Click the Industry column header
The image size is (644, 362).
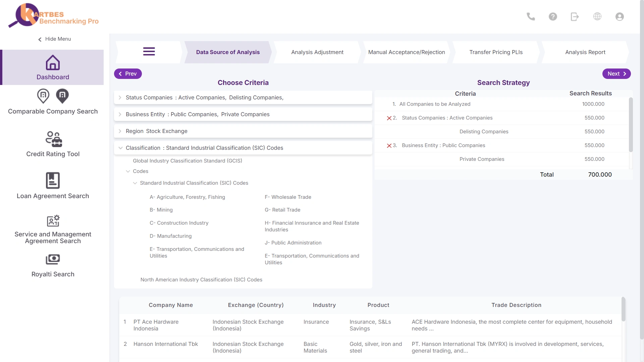[x=324, y=305]
